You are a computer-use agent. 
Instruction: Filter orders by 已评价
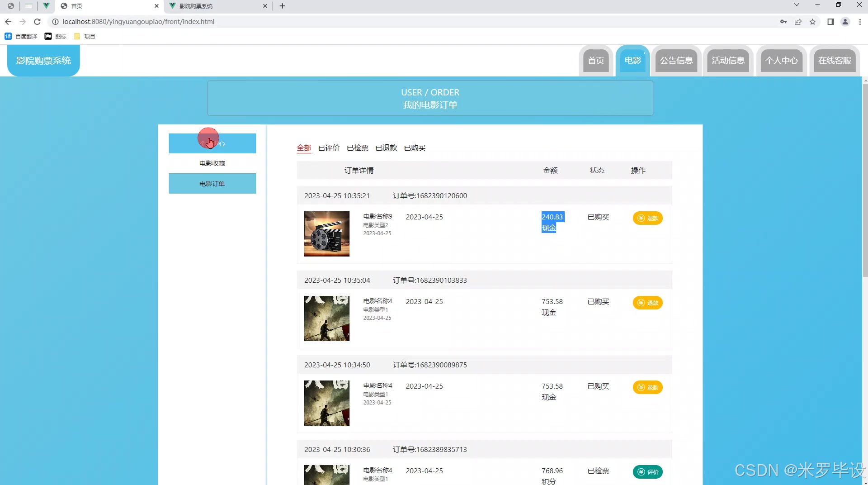click(x=329, y=148)
